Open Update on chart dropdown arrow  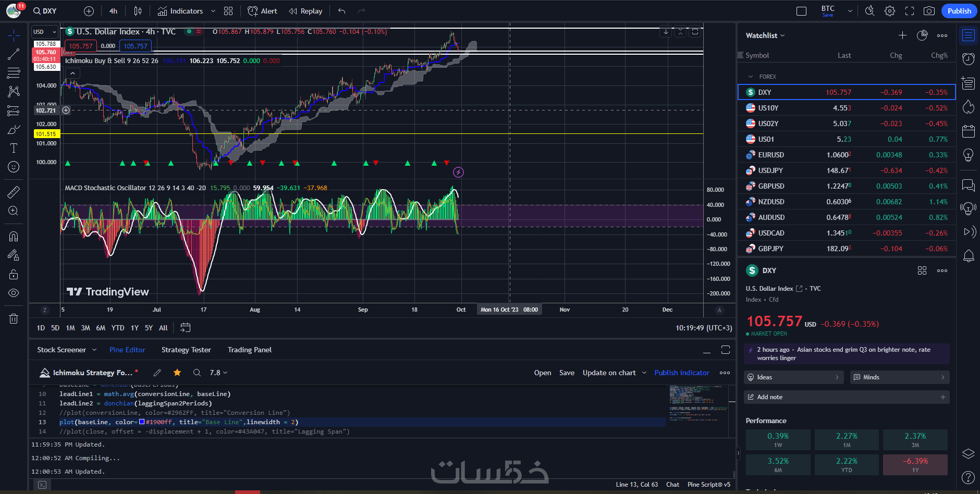pos(644,373)
